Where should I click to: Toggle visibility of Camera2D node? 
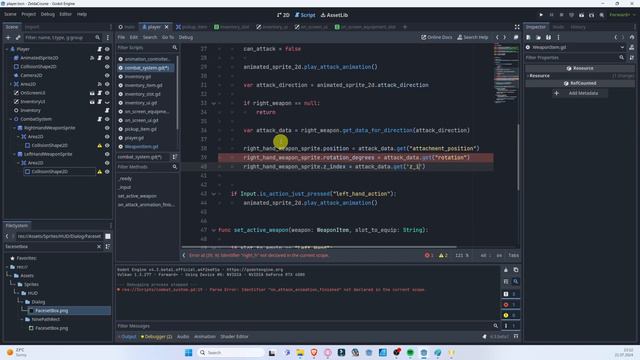[x=107, y=76]
